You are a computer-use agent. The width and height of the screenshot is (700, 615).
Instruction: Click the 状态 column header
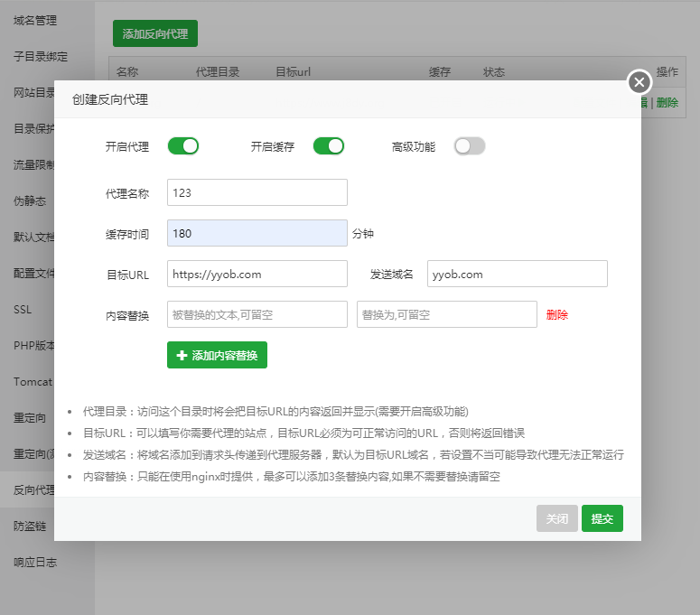coord(494,72)
